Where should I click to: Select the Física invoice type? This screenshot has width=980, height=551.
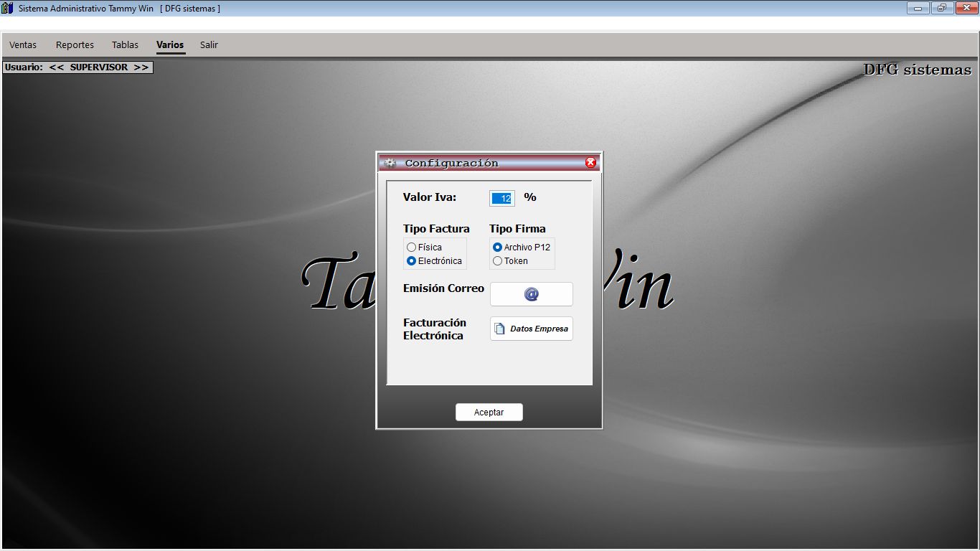424,247
